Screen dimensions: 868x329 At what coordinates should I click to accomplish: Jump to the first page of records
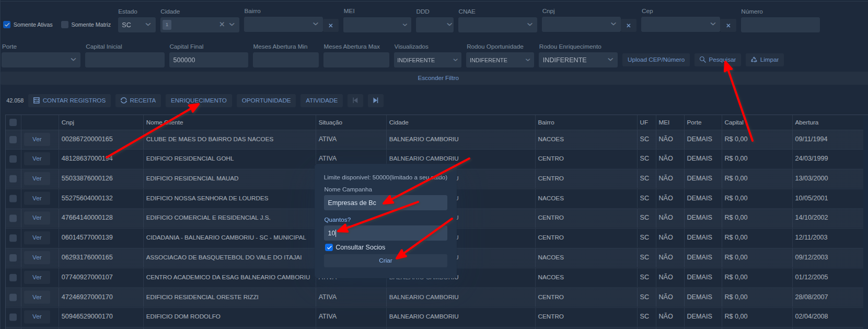pyautogui.click(x=355, y=100)
